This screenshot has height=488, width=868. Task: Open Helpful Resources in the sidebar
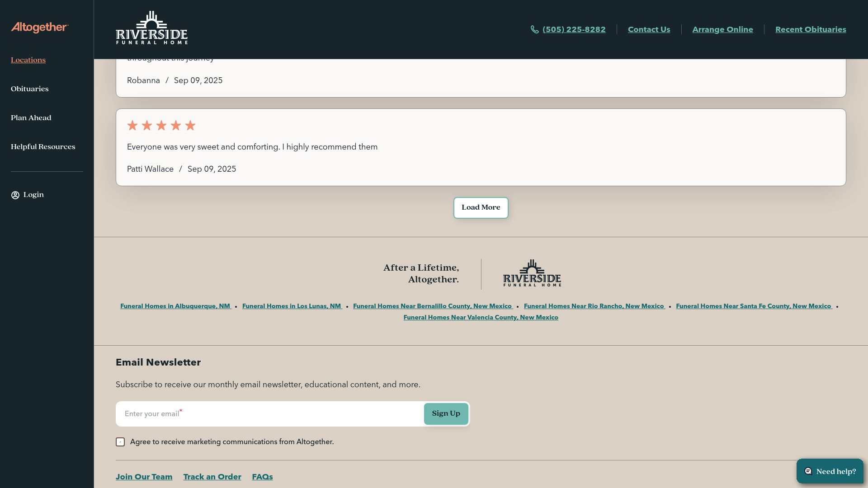coord(43,147)
